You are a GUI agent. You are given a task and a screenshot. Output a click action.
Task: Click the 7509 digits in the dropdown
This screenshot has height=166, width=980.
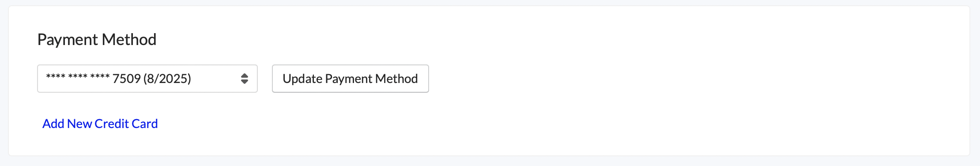126,79
